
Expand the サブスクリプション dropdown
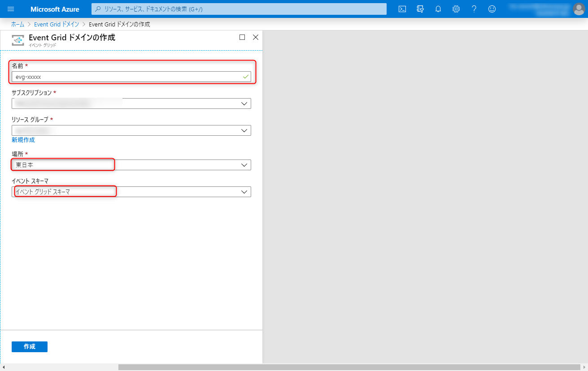(x=131, y=104)
